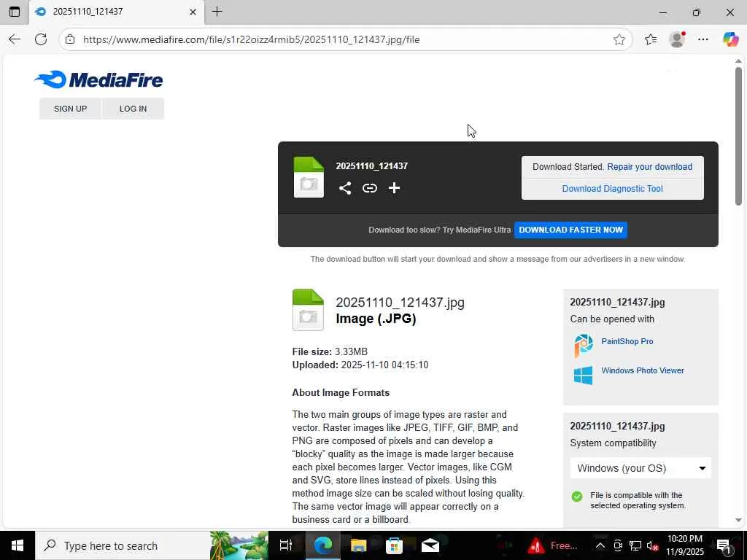Open the browser profile avatar
This screenshot has height=560, width=747.
[x=677, y=39]
